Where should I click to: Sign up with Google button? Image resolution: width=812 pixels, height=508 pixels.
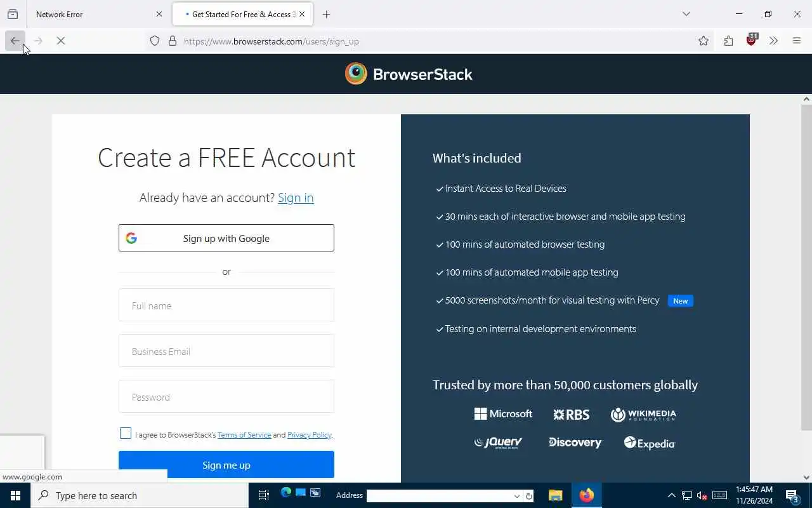click(x=226, y=238)
